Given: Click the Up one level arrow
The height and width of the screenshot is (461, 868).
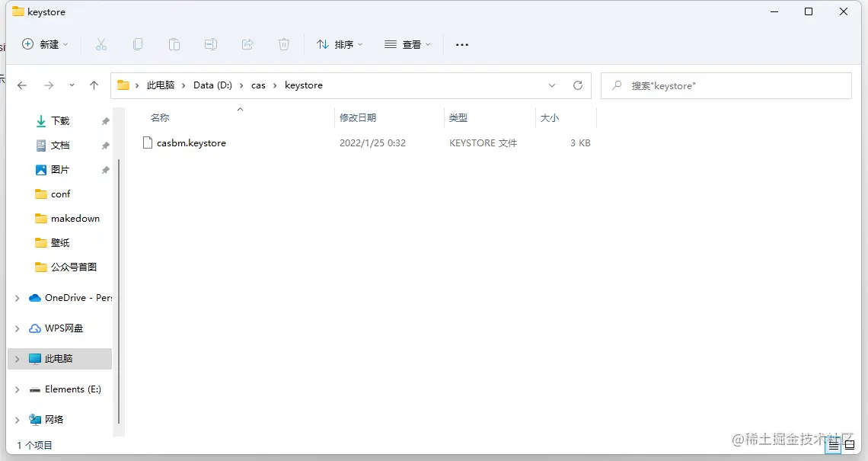Looking at the screenshot, I should coord(94,85).
